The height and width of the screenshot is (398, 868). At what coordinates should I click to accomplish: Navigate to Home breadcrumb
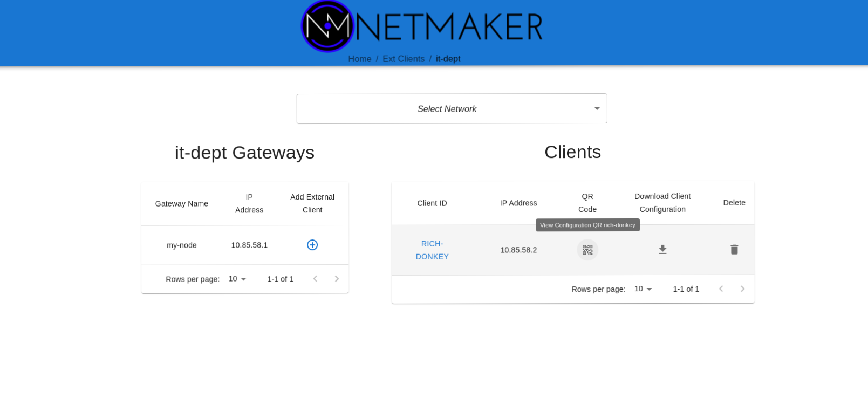(359, 59)
